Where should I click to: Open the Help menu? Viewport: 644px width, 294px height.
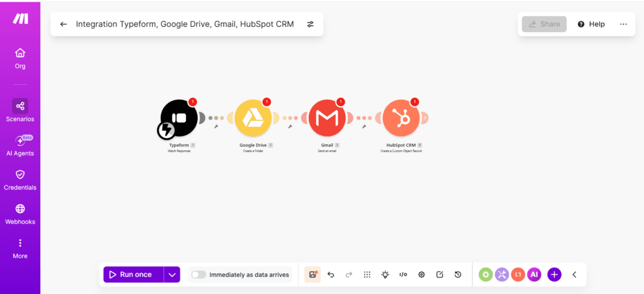[591, 24]
